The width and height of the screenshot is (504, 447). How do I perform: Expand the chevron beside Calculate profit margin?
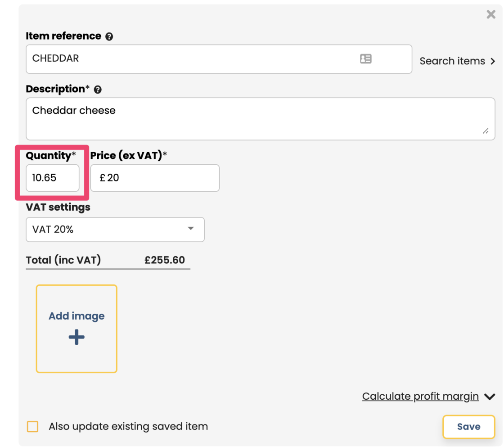490,397
